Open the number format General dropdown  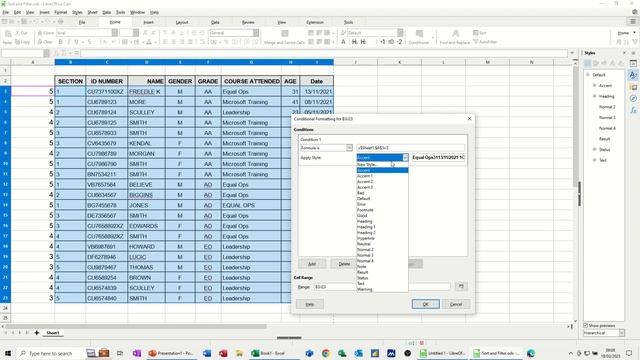tap(256, 33)
